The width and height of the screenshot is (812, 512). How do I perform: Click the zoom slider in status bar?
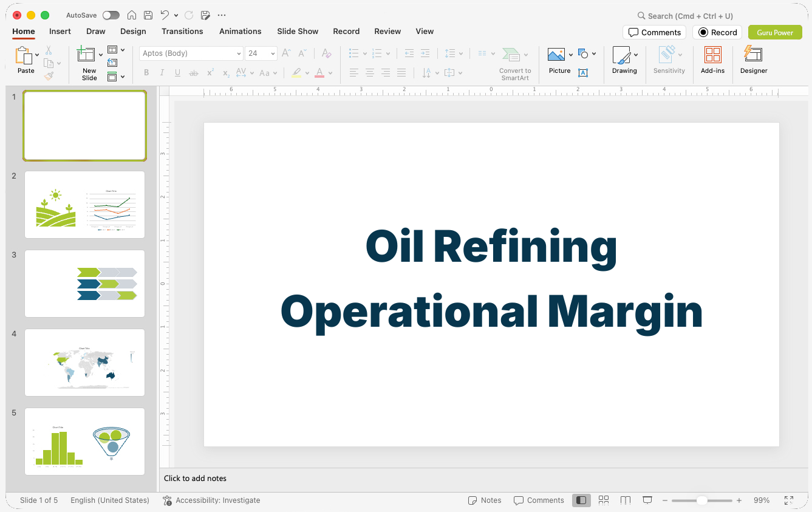(x=702, y=500)
